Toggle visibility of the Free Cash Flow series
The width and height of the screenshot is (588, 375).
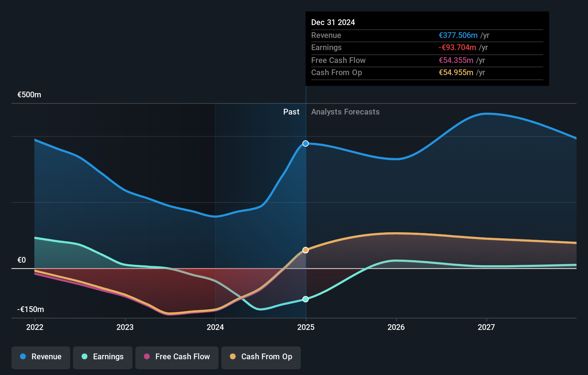177,357
